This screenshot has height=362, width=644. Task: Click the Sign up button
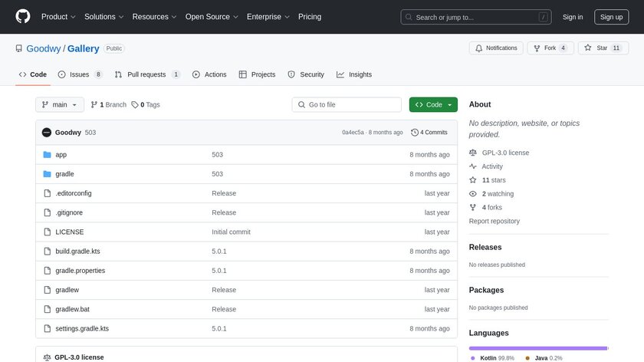pos(611,17)
